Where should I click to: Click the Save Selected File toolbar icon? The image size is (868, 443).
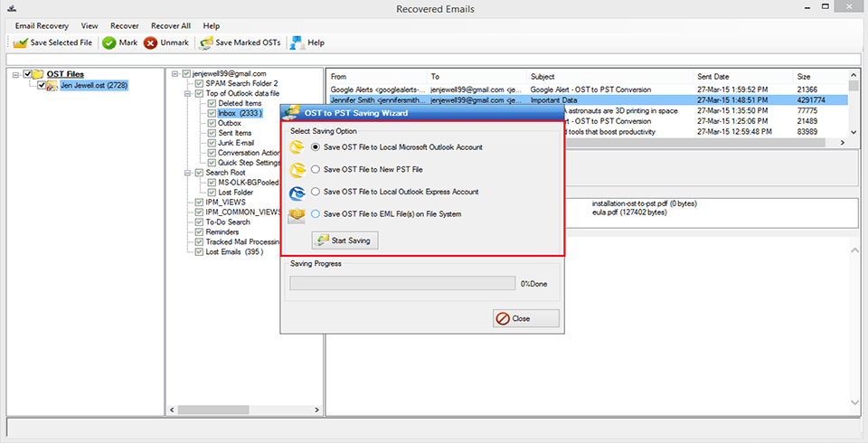pyautogui.click(x=21, y=42)
